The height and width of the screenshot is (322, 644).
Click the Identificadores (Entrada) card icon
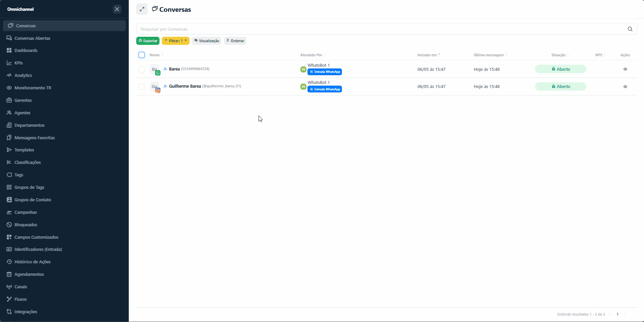(9, 249)
